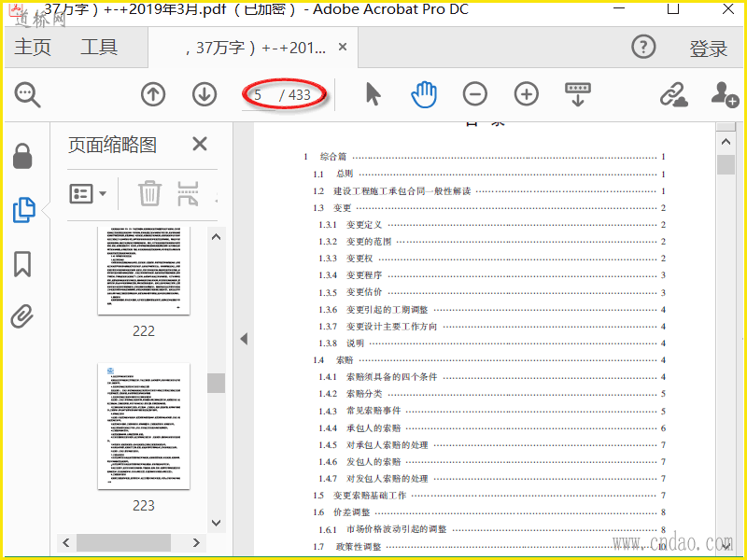Image resolution: width=747 pixels, height=560 pixels.
Task: Open the bookmarks panel icon
Action: pyautogui.click(x=22, y=264)
